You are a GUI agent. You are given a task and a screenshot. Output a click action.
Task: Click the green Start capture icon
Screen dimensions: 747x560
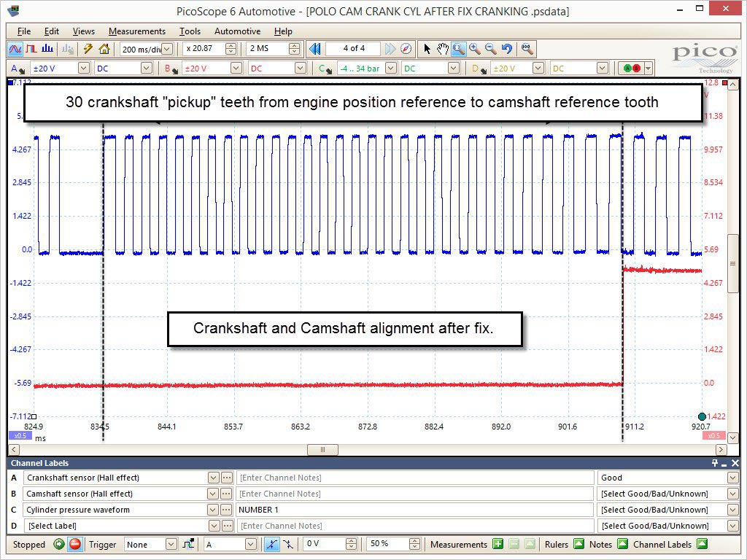coord(59,544)
